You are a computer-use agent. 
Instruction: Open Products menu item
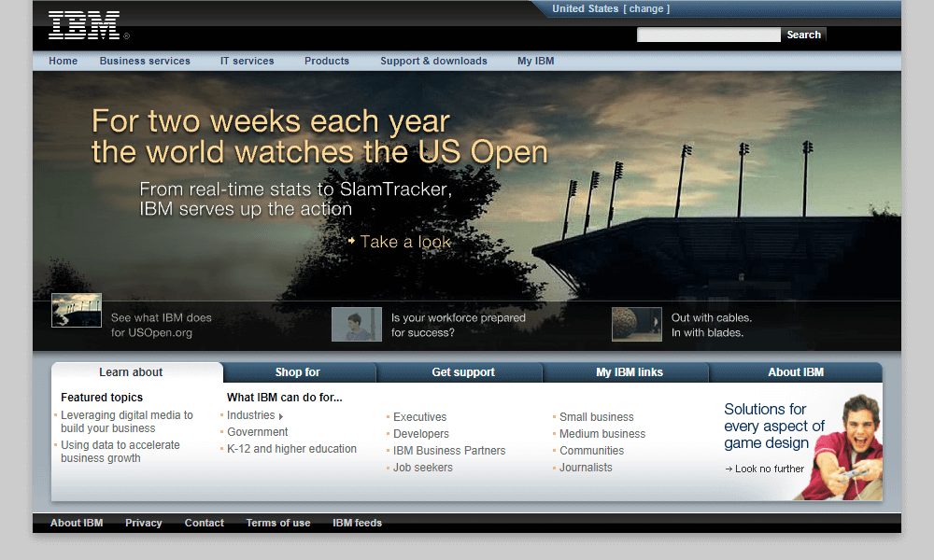click(x=327, y=61)
